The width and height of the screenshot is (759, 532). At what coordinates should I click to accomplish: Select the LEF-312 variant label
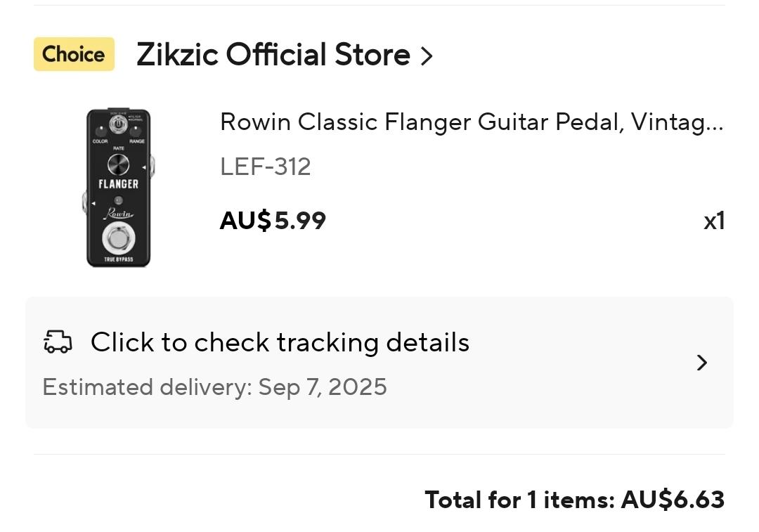(x=265, y=167)
